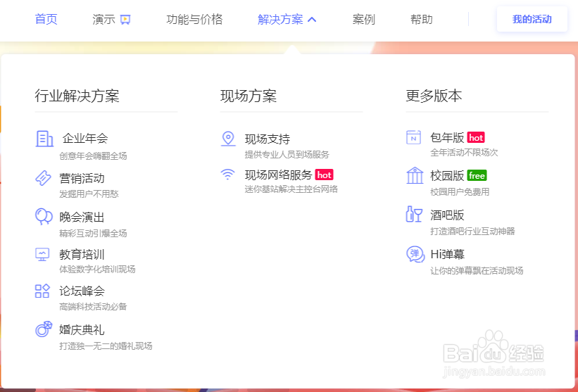Open the 校园版 version link

pyautogui.click(x=447, y=175)
